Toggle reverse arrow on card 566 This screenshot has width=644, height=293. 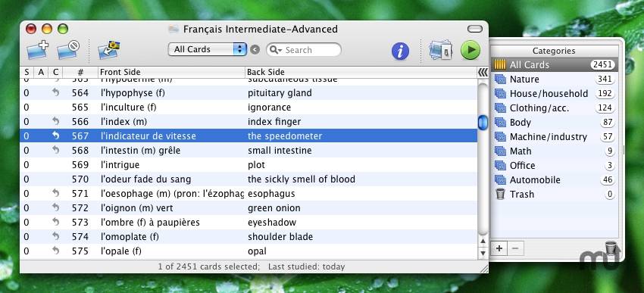point(56,121)
